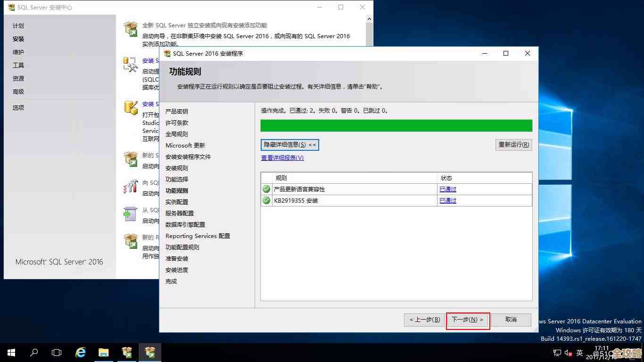The height and width of the screenshot is (362, 644).
Task: Launch Microsoft Edge from the taskbar
Action: click(x=80, y=352)
